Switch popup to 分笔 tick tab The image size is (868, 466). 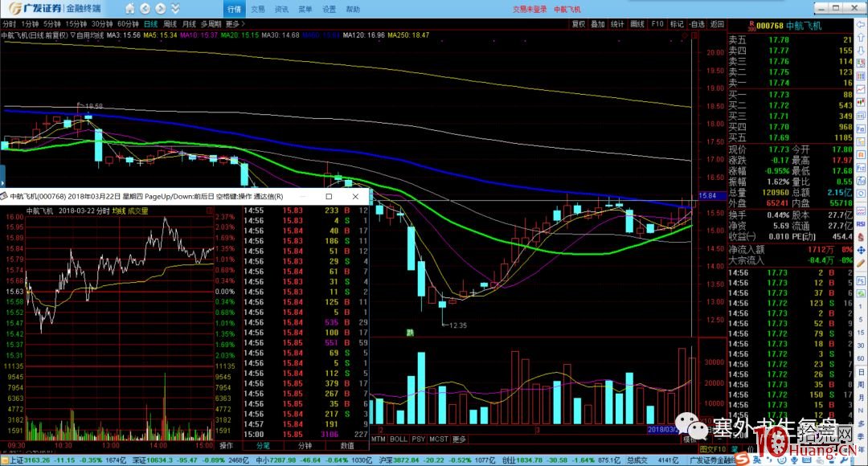pos(263,446)
